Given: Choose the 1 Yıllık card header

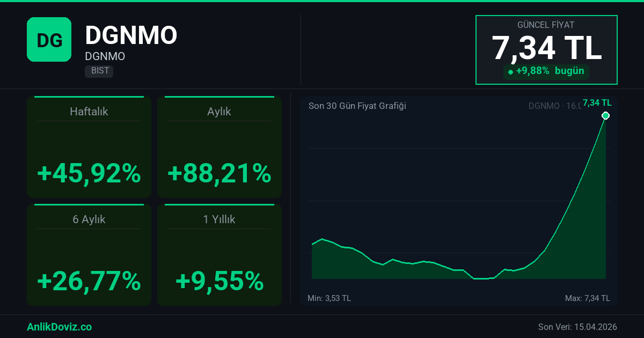Looking at the screenshot, I should [x=219, y=219].
